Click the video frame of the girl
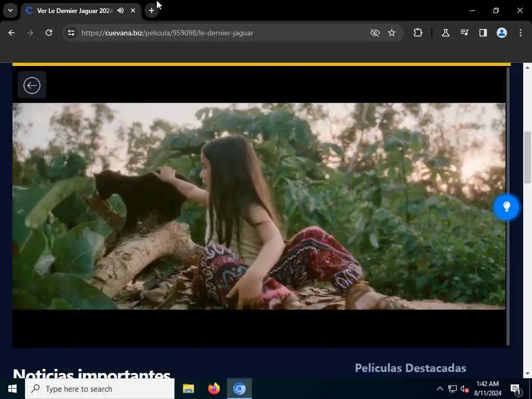 click(x=259, y=206)
